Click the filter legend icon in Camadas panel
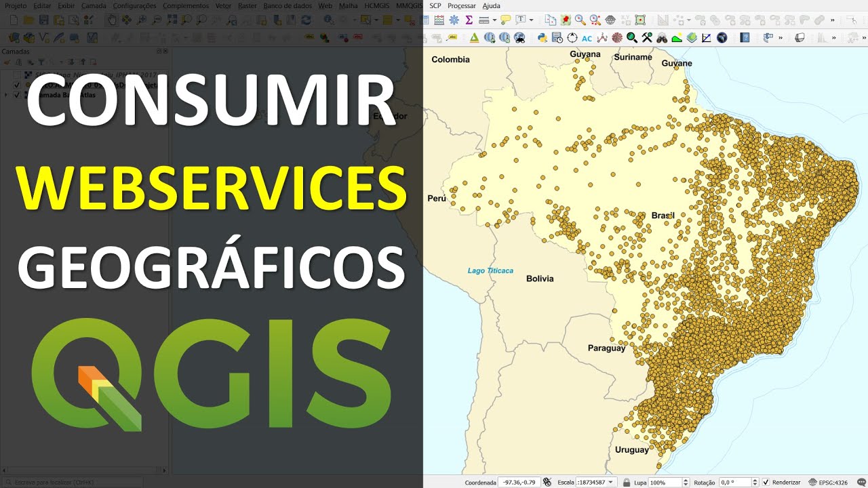The width and height of the screenshot is (868, 488). 41,62
